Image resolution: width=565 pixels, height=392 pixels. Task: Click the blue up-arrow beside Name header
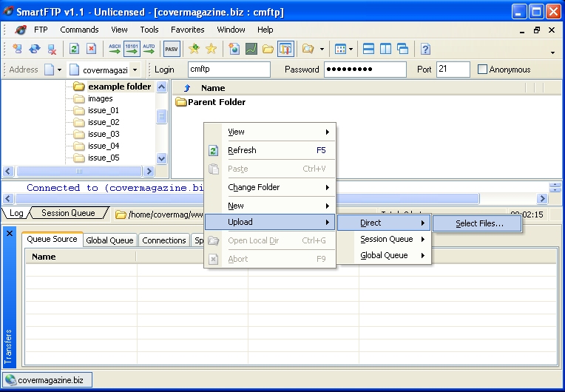pyautogui.click(x=187, y=88)
